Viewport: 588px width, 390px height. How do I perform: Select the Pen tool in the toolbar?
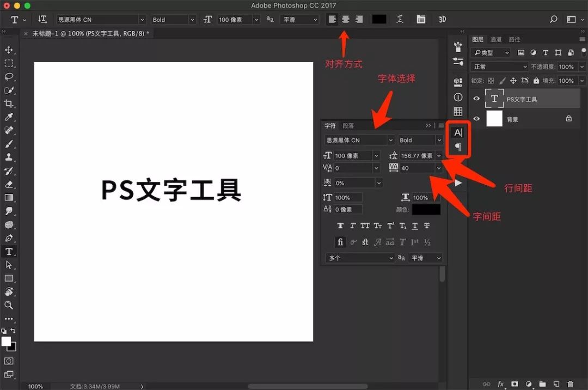pyautogui.click(x=8, y=239)
